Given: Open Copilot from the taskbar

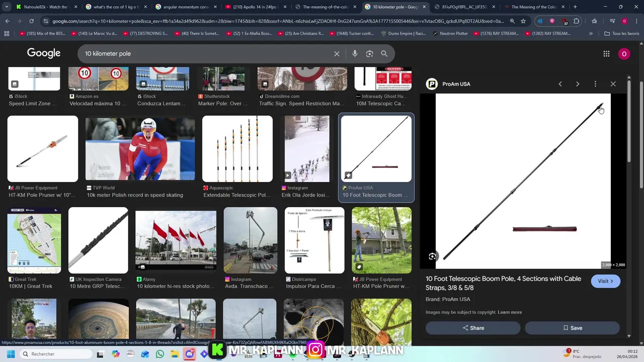Looking at the screenshot, I should (x=116, y=354).
